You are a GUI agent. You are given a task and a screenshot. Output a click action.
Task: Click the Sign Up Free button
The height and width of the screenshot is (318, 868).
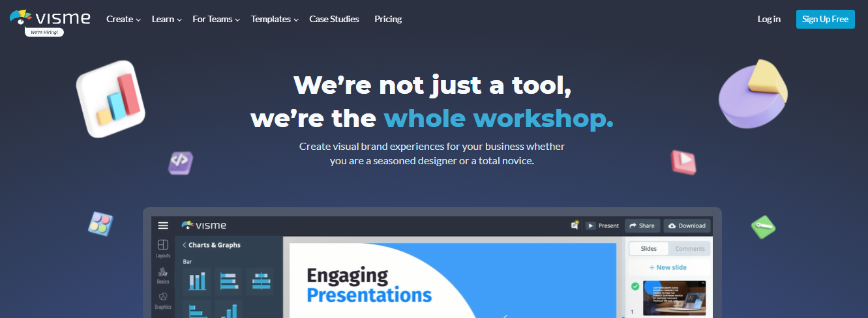(825, 19)
